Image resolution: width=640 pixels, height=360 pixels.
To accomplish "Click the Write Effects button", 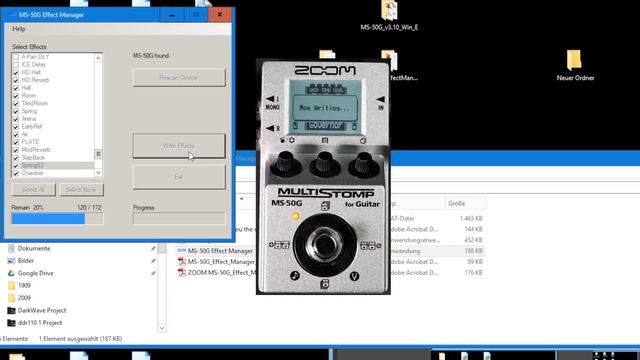I will [179, 146].
